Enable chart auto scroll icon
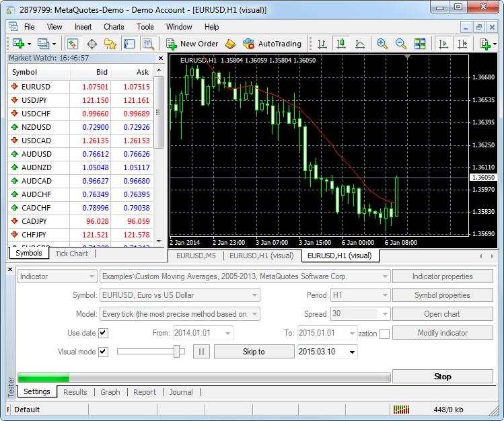 (443, 44)
